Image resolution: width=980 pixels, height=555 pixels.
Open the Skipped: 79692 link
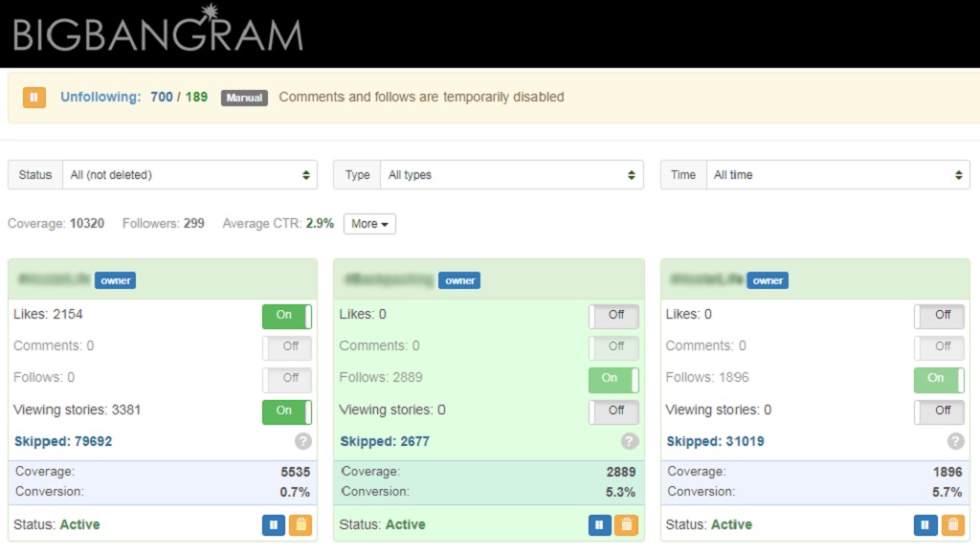[x=63, y=441]
